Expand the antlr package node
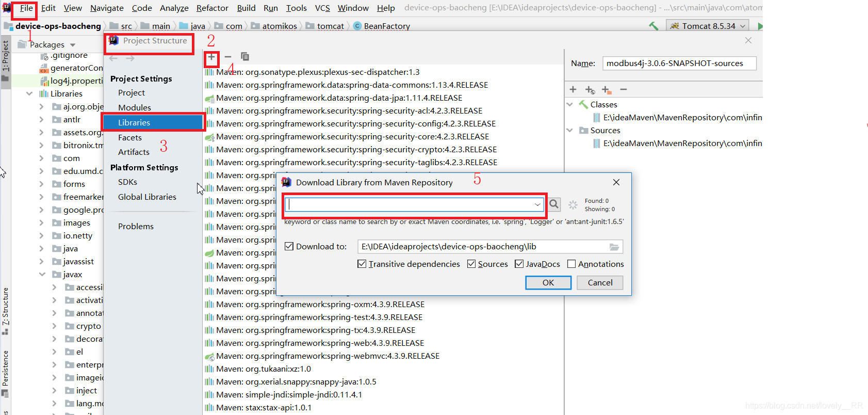868x415 pixels. pos(41,119)
